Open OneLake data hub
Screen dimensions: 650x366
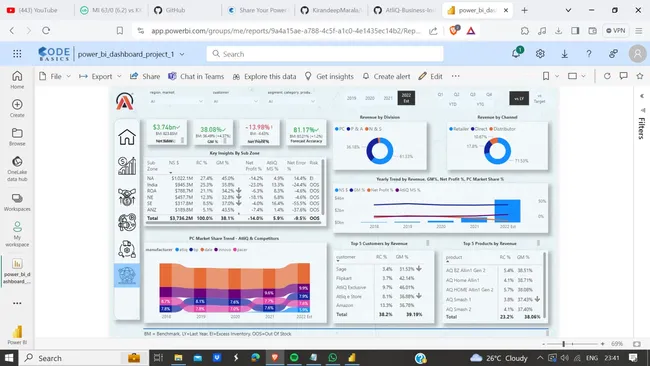pos(17,169)
